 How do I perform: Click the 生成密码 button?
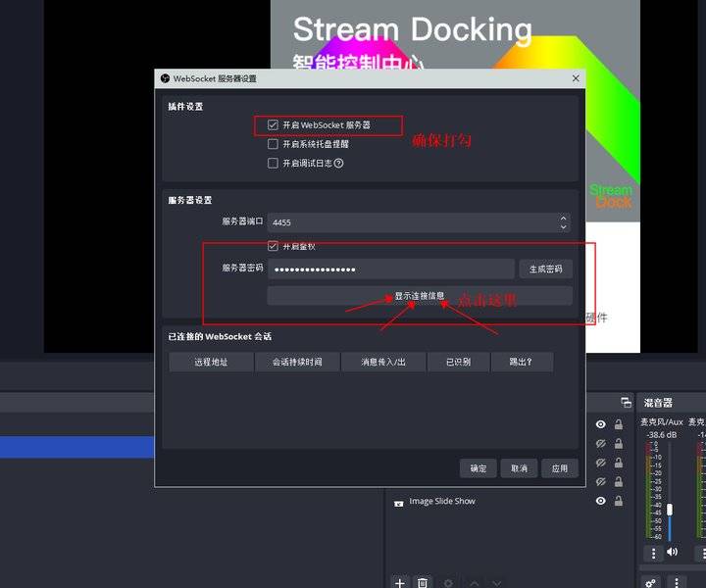(546, 269)
